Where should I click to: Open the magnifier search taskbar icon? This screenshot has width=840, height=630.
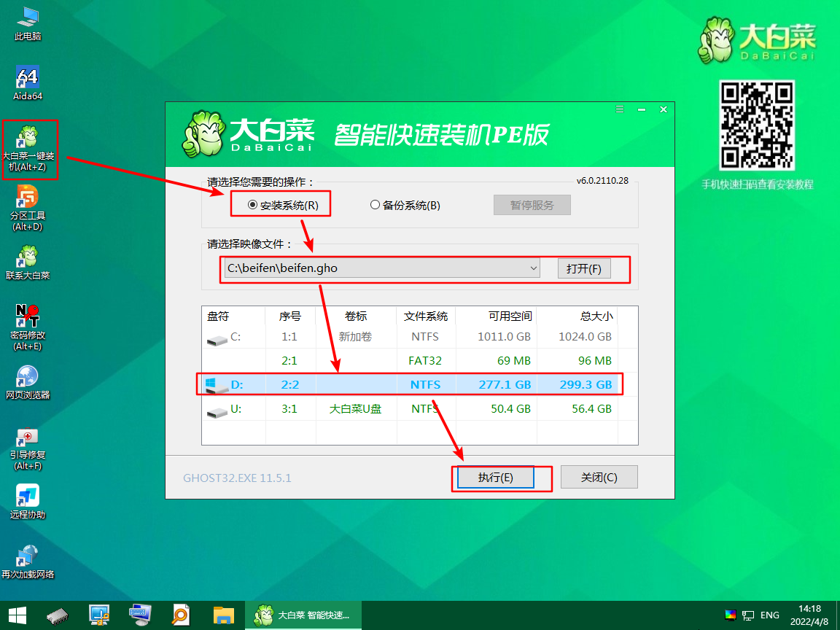click(181, 615)
